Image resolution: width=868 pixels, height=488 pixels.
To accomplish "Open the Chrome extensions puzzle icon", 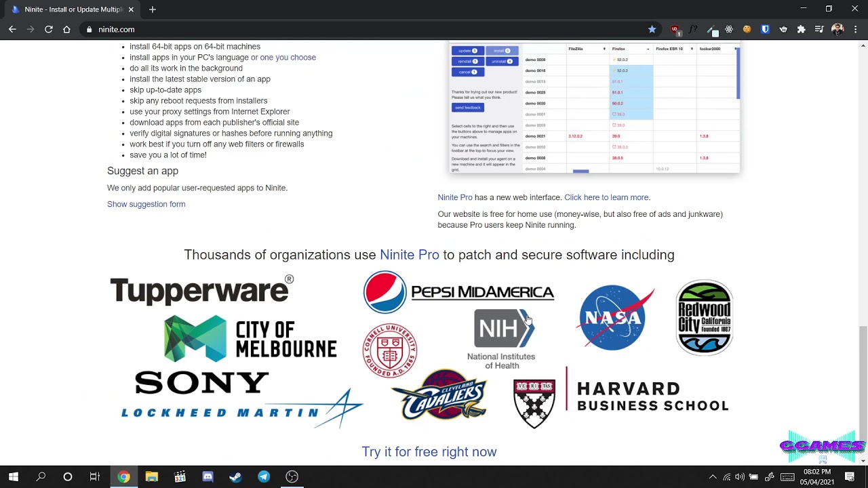I will pyautogui.click(x=801, y=29).
